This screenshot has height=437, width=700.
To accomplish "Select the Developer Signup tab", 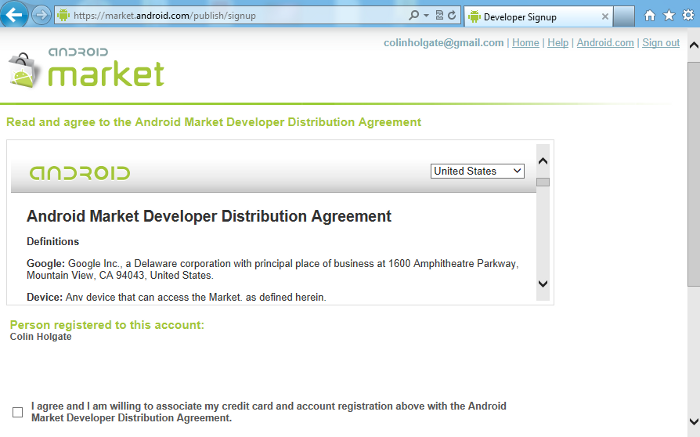I will tap(538, 17).
